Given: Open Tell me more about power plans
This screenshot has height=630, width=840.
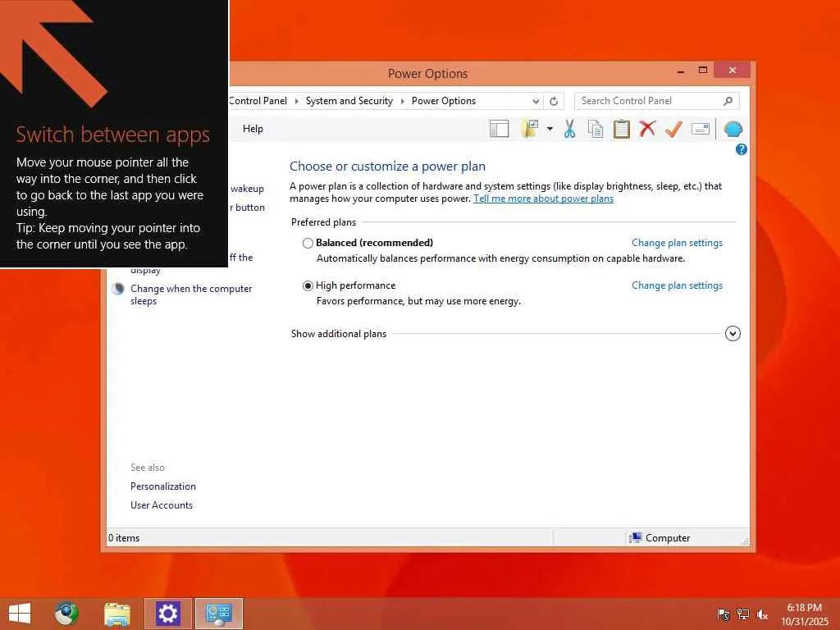Looking at the screenshot, I should click(543, 199).
